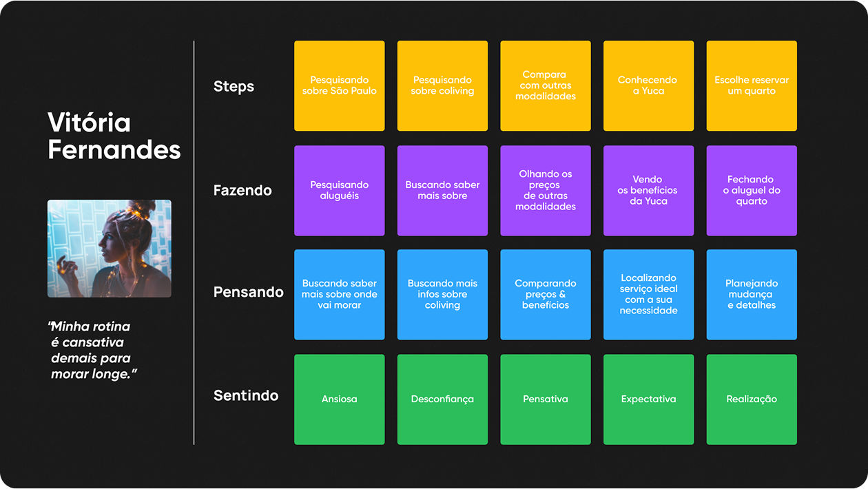
Task: Select the green 'Desconfiança' card
Action: [442, 399]
